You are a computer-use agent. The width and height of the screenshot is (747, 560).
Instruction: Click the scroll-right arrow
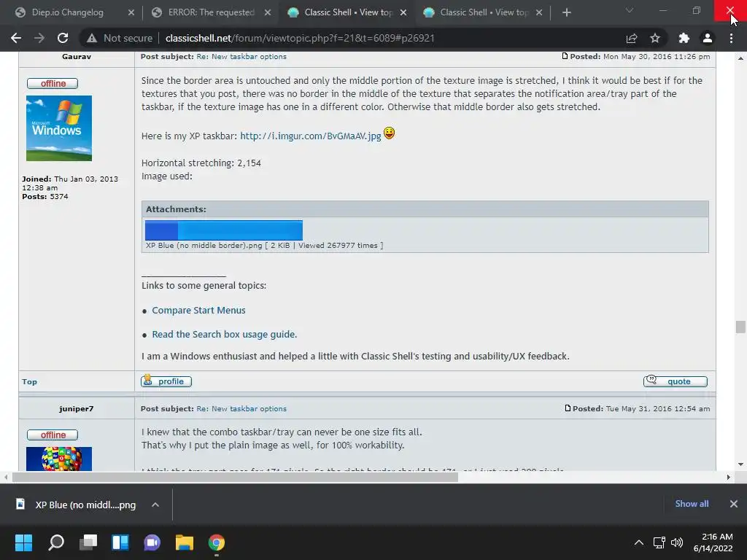728,477
